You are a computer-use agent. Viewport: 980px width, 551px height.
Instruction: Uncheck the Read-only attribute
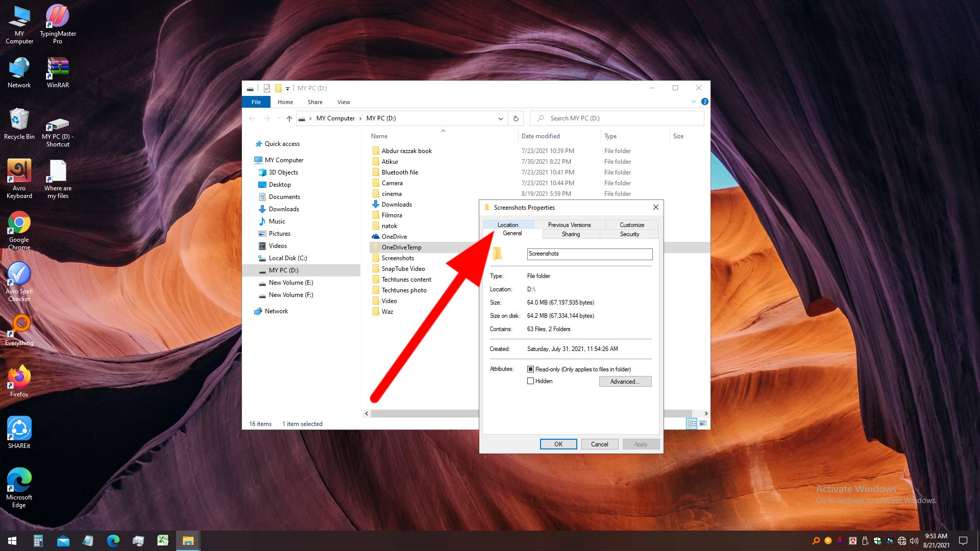(x=531, y=369)
